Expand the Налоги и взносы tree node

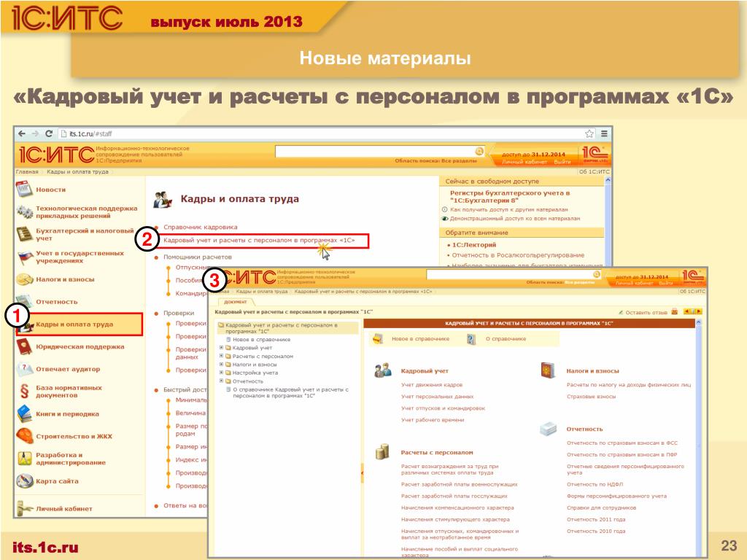coord(221,365)
